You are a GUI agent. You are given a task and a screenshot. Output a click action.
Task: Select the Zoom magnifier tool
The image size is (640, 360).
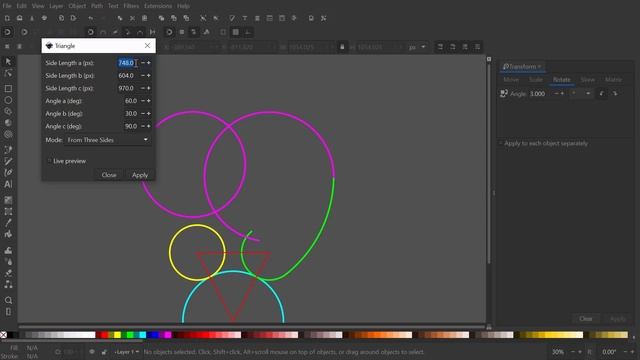(8, 300)
